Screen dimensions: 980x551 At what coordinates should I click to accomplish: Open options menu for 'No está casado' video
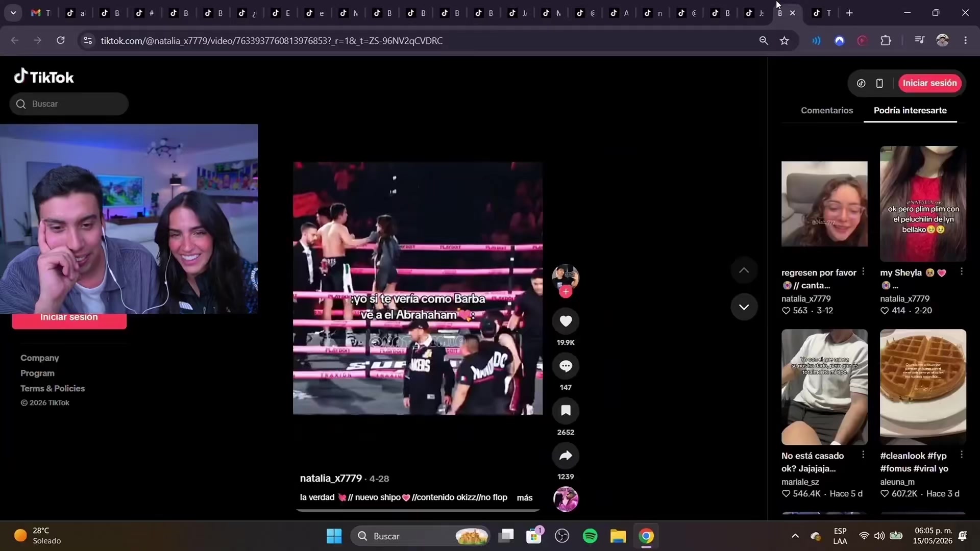tap(863, 455)
